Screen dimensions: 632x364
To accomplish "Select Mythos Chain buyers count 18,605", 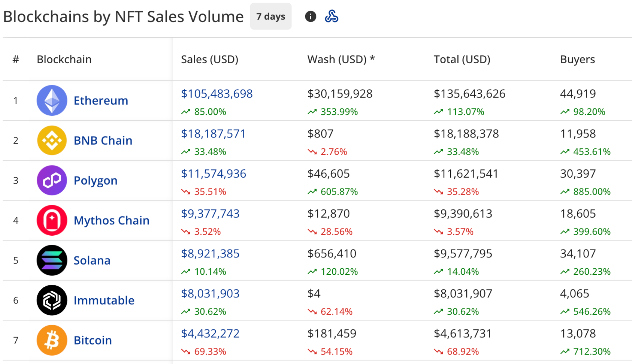I will point(578,214).
